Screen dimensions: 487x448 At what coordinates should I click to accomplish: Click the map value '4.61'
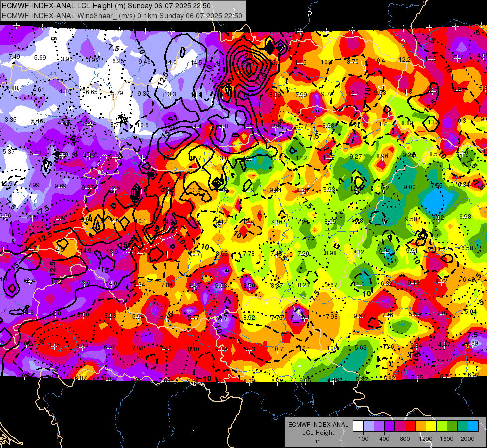[x=38, y=90]
